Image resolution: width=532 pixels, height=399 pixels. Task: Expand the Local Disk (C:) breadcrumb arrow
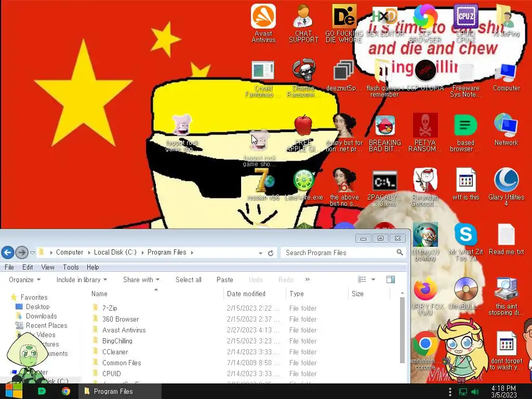click(142, 252)
